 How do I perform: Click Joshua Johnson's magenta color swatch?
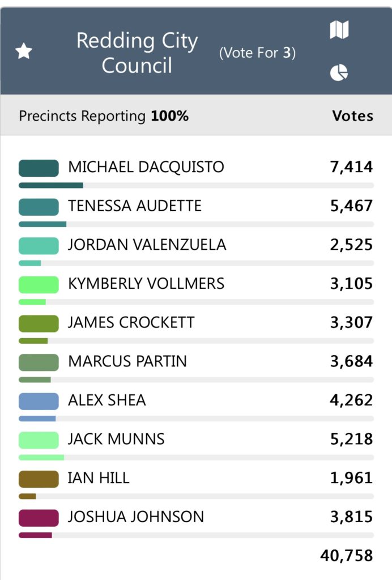(39, 518)
